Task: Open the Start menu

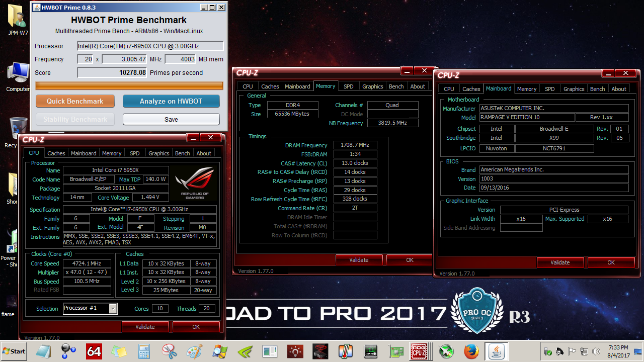Action: pos(15,351)
